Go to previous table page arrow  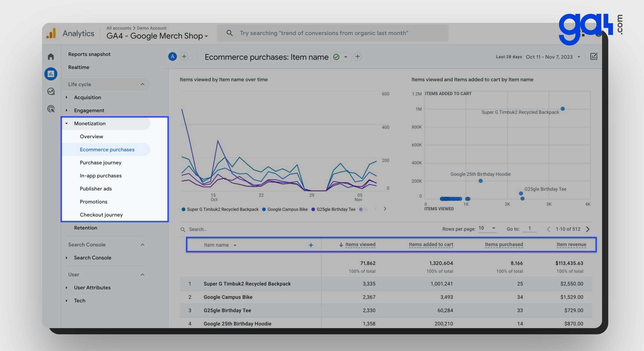click(x=549, y=229)
